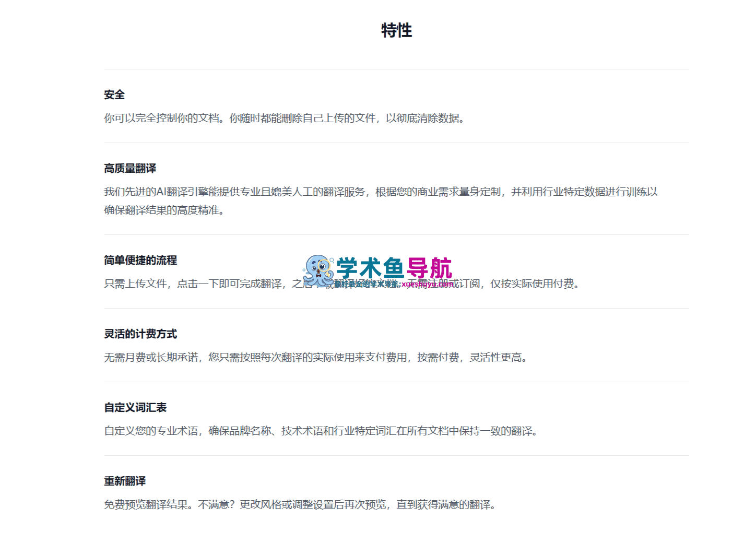Click the sentence about deleting uploaded files
The height and width of the screenshot is (543, 756).
point(347,118)
